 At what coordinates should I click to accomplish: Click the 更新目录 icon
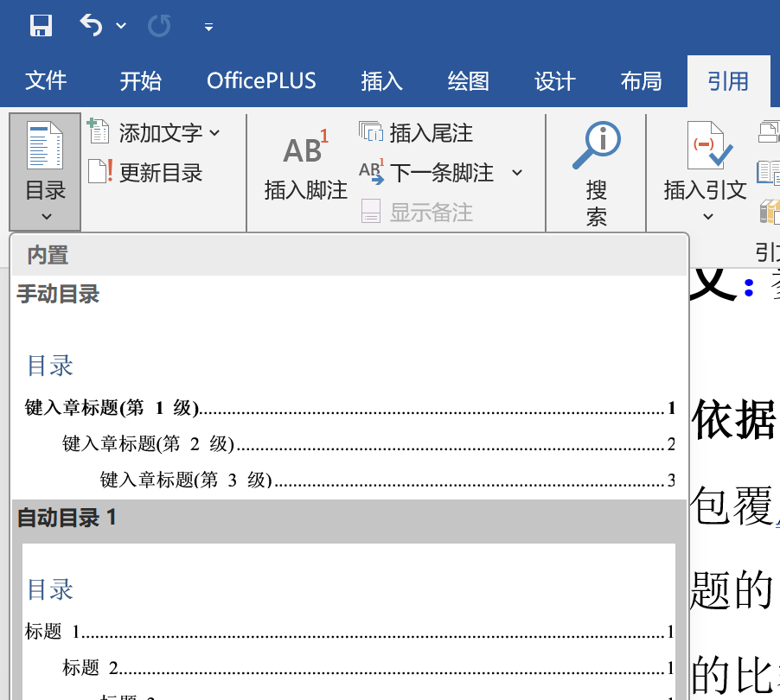coord(100,171)
